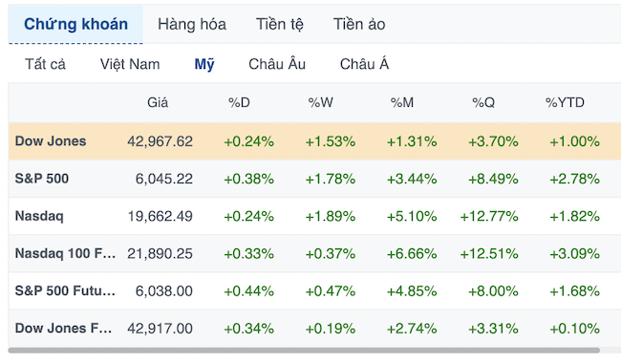The height and width of the screenshot is (364, 621).
Task: Open the S&P 500 index link
Action: [42, 179]
